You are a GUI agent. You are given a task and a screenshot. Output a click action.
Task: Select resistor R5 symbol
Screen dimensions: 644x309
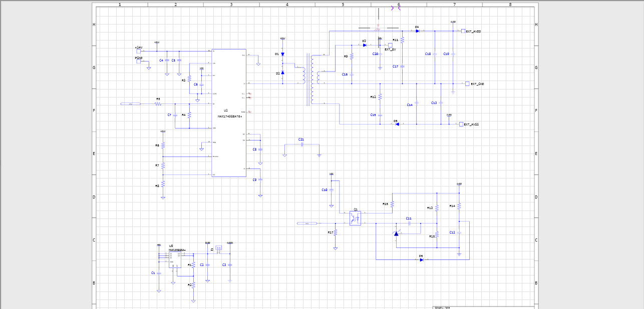pyautogui.click(x=158, y=103)
